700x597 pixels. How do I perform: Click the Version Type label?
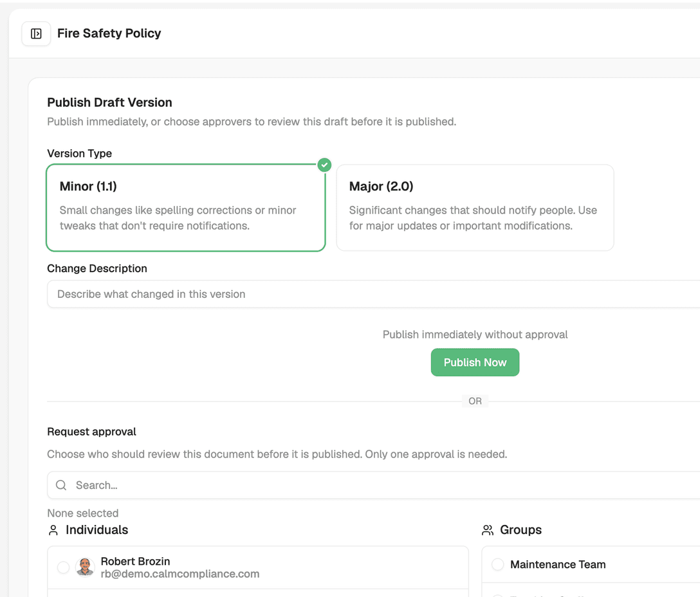tap(80, 153)
